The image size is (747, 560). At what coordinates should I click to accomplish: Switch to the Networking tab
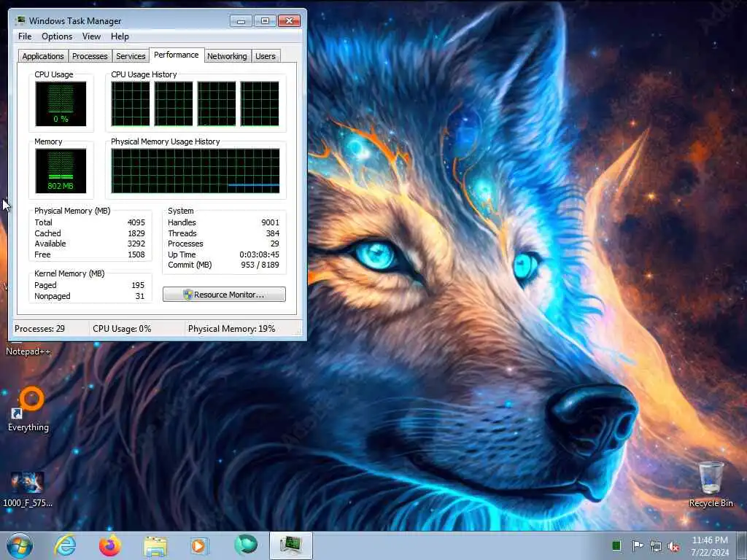coord(227,56)
